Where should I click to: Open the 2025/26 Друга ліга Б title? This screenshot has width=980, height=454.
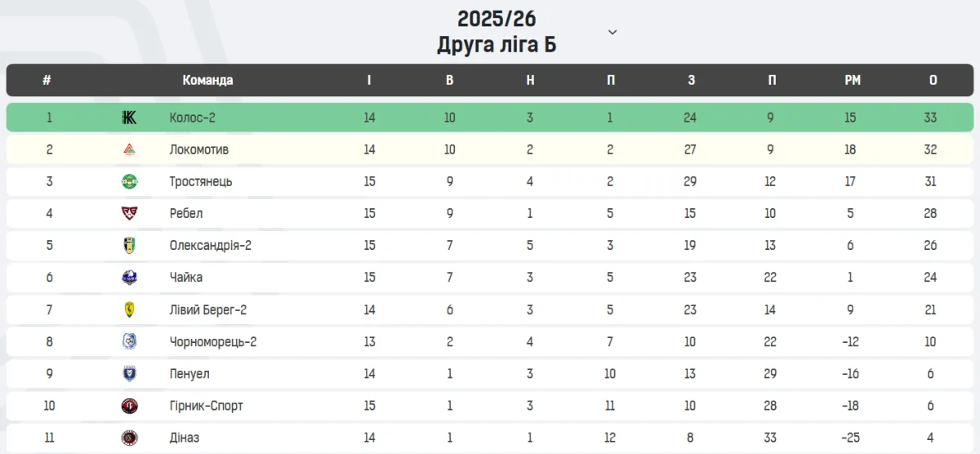pyautogui.click(x=497, y=31)
